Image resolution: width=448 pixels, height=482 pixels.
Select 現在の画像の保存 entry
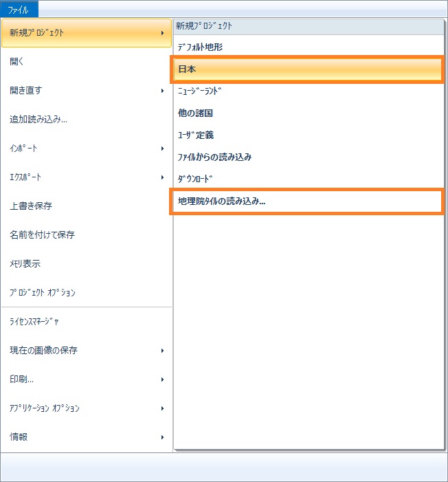(87, 351)
